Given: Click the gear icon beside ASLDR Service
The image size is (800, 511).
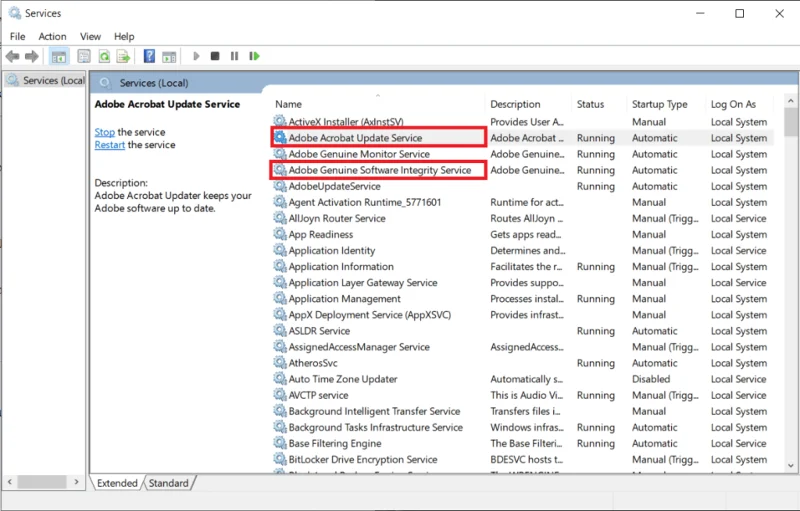Looking at the screenshot, I should click(x=280, y=330).
